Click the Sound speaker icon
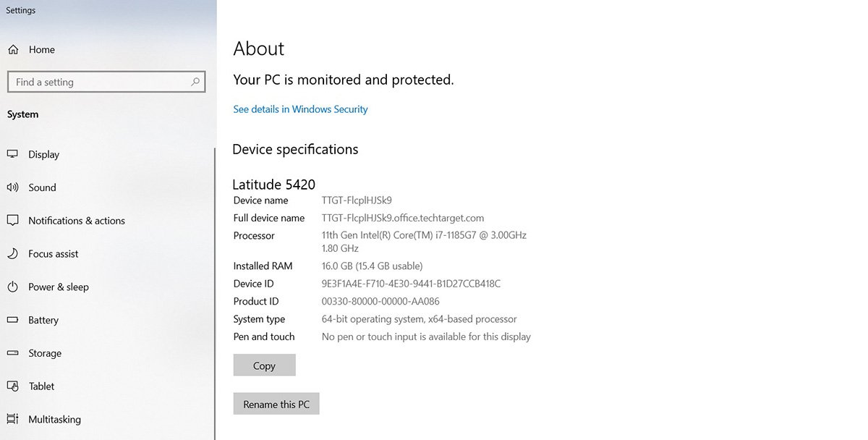The width and height of the screenshot is (868, 440). (12, 187)
